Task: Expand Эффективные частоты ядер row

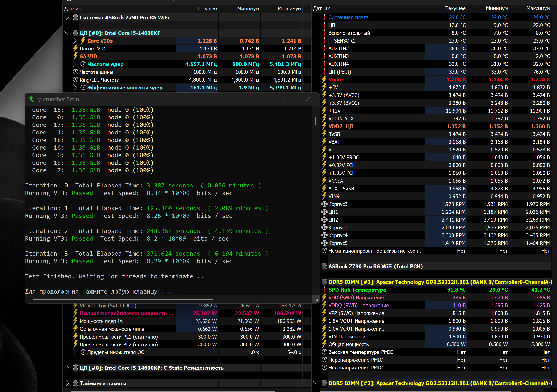Action: click(x=75, y=88)
